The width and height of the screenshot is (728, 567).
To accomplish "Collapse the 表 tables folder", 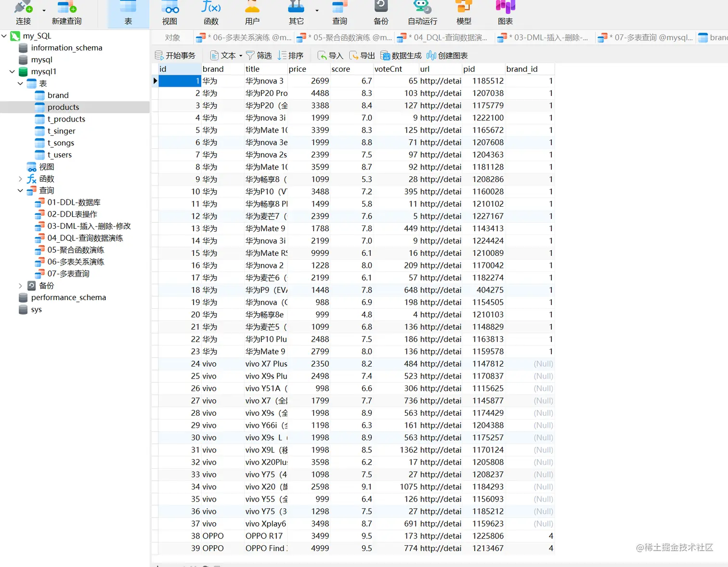I will point(20,83).
